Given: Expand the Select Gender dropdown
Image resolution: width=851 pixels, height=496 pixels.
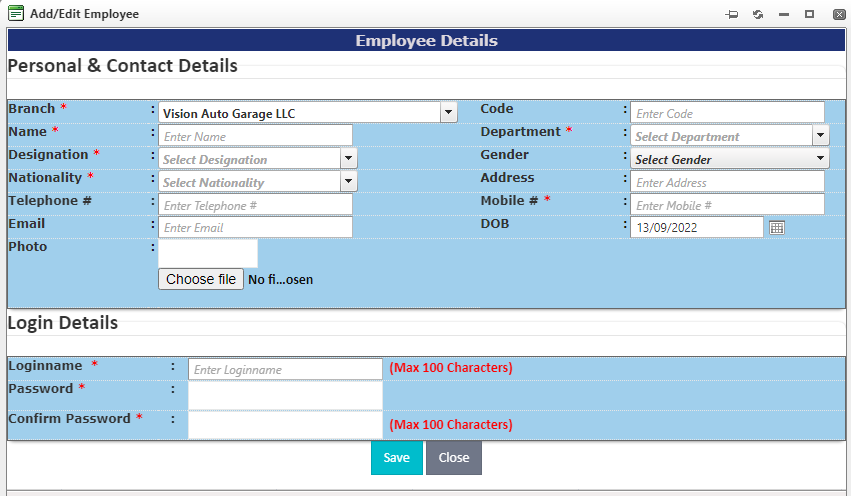Looking at the screenshot, I should 820,159.
